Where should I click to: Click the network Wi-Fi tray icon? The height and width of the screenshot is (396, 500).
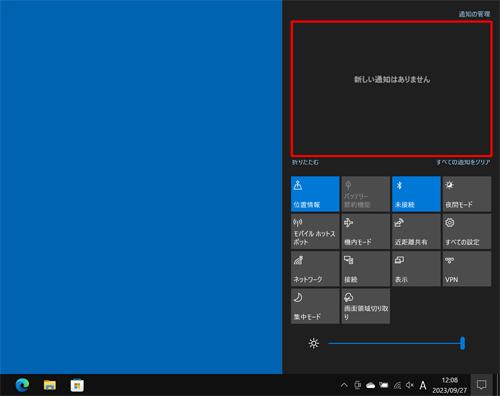[x=397, y=386]
